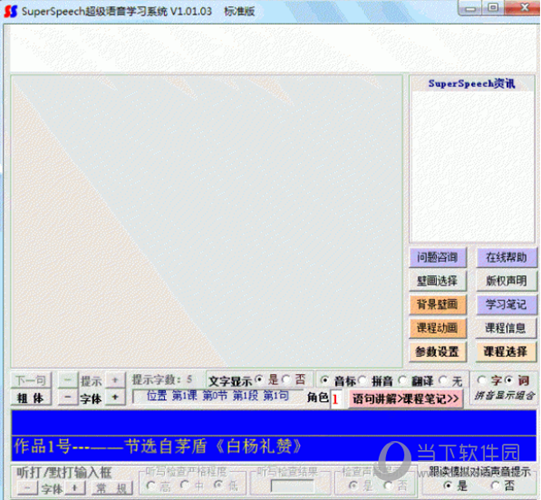Click the 听写检查结果 result field
The height and width of the screenshot is (500, 541).
click(293, 486)
